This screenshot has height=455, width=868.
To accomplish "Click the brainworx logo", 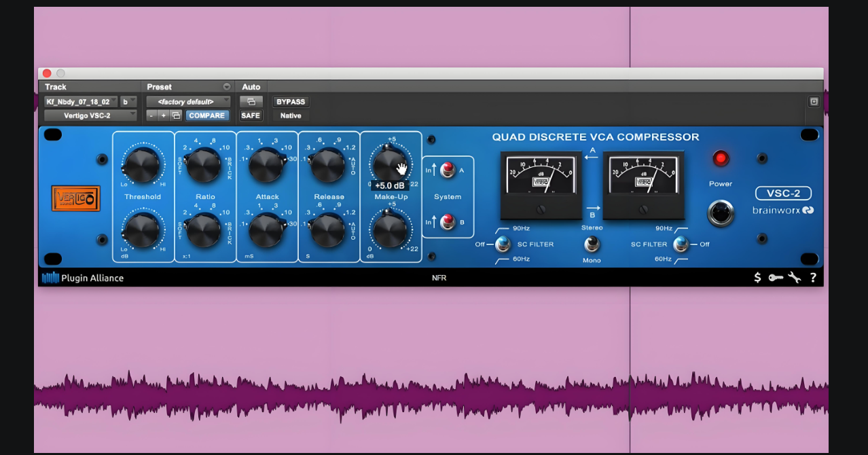I will click(783, 211).
